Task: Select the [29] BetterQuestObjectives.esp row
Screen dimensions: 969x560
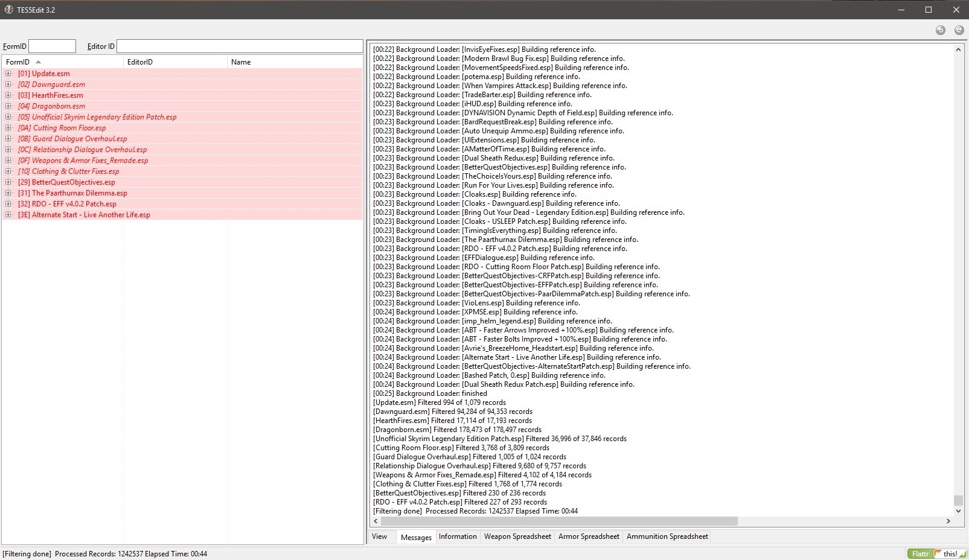Action: [x=182, y=182]
